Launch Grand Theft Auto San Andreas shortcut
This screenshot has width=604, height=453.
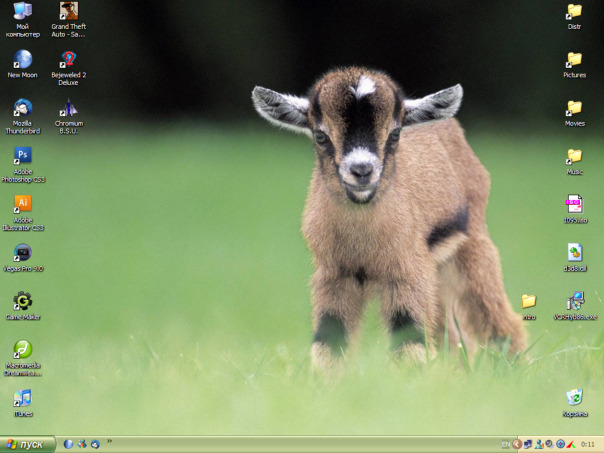pos(68,12)
